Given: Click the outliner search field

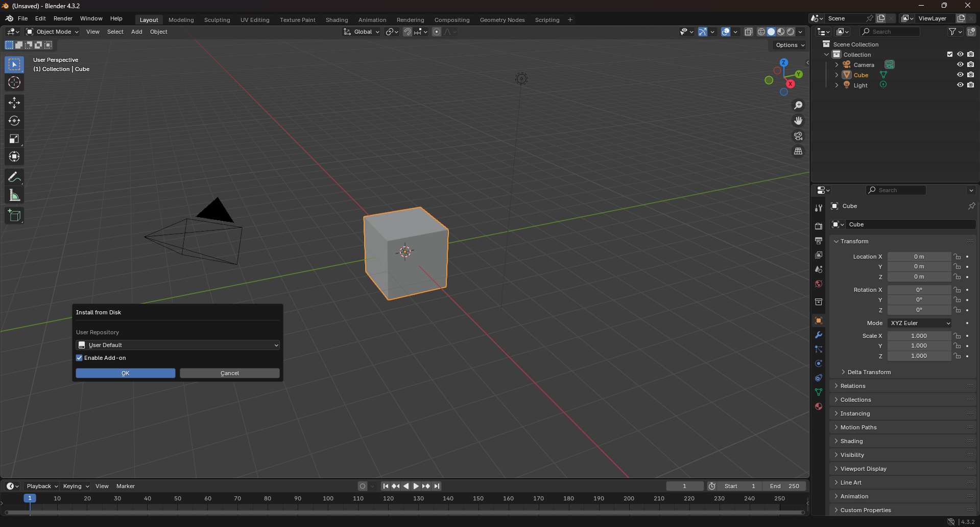Looking at the screenshot, I should [x=890, y=32].
